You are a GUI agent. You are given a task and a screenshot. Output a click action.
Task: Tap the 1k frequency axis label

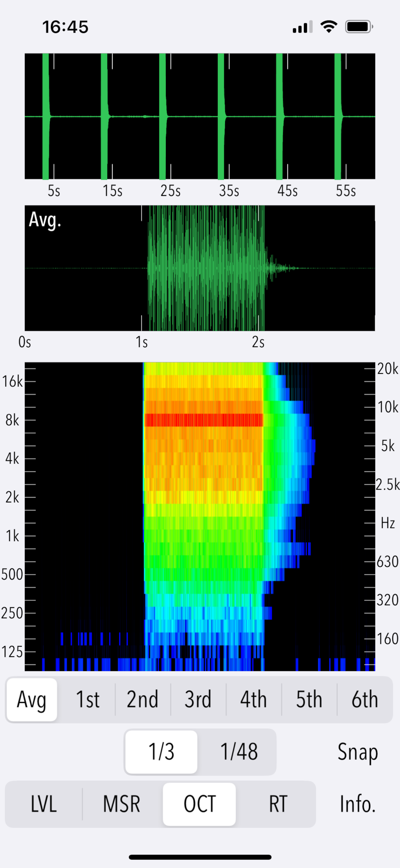click(13, 536)
